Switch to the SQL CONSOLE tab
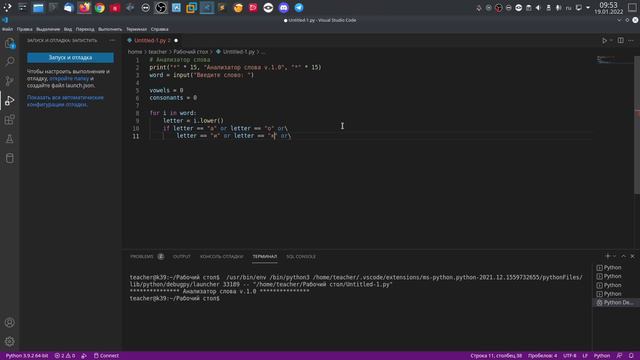640x360 pixels. click(301, 257)
